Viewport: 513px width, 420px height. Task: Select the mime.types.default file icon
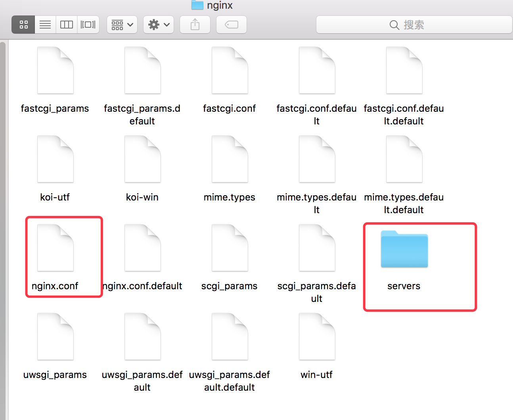(x=317, y=159)
